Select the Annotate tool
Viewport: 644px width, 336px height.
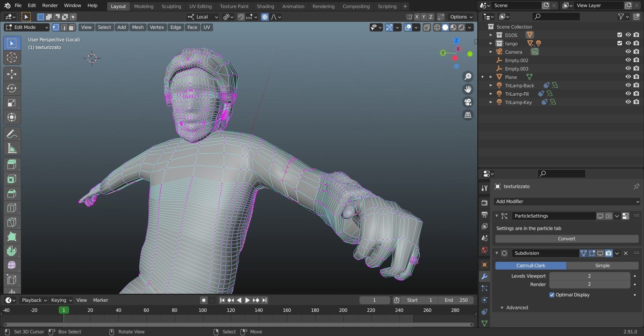pos(12,134)
